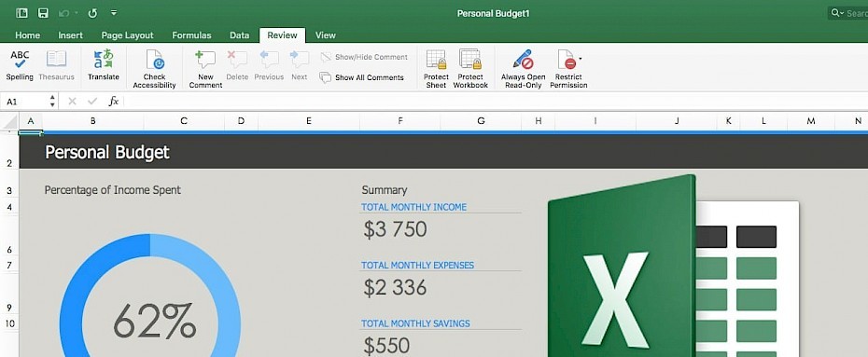Screen dimensions: 868x357
Task: Select column F header
Action: 399,121
